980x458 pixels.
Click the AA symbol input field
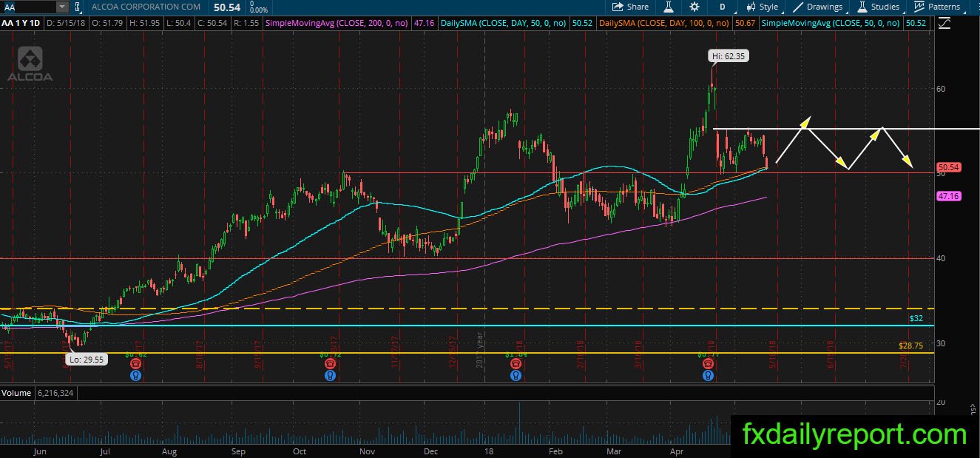click(29, 7)
